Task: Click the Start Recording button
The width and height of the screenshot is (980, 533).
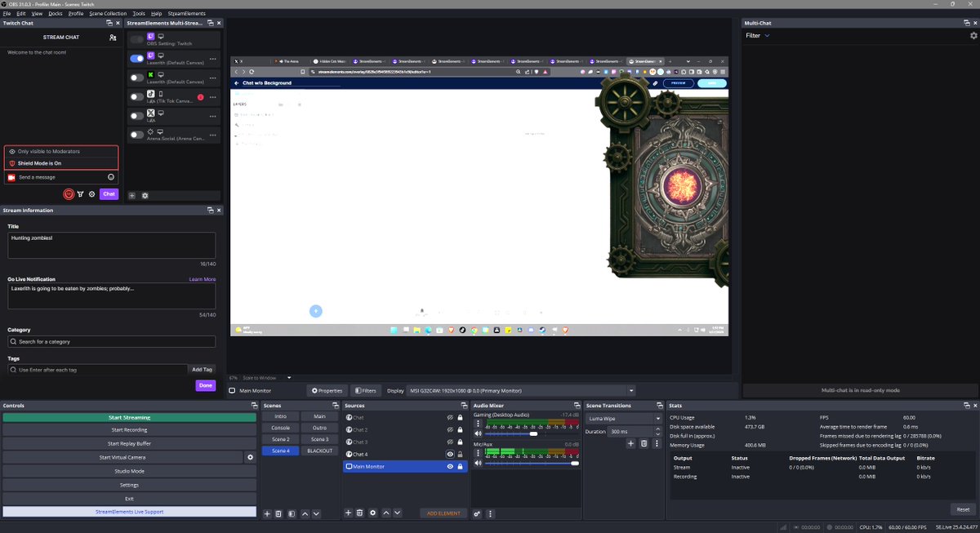Action: (129, 430)
